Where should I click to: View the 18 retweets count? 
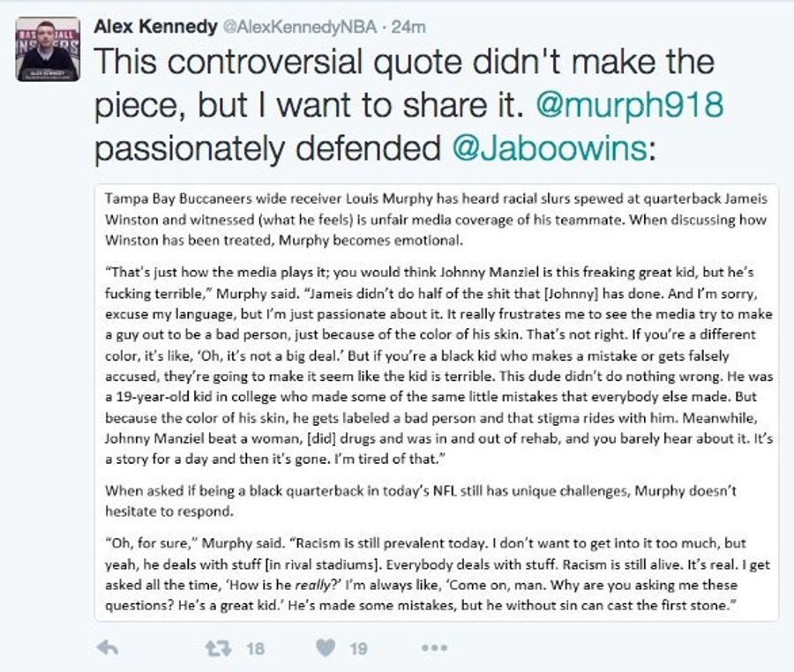[256, 649]
